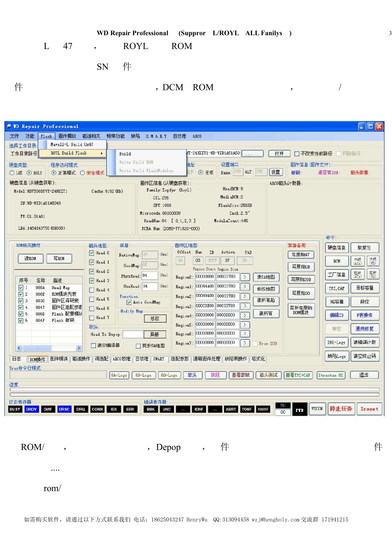Switch to the SMART tab
The height and width of the screenshot is (555, 392).
click(x=158, y=359)
